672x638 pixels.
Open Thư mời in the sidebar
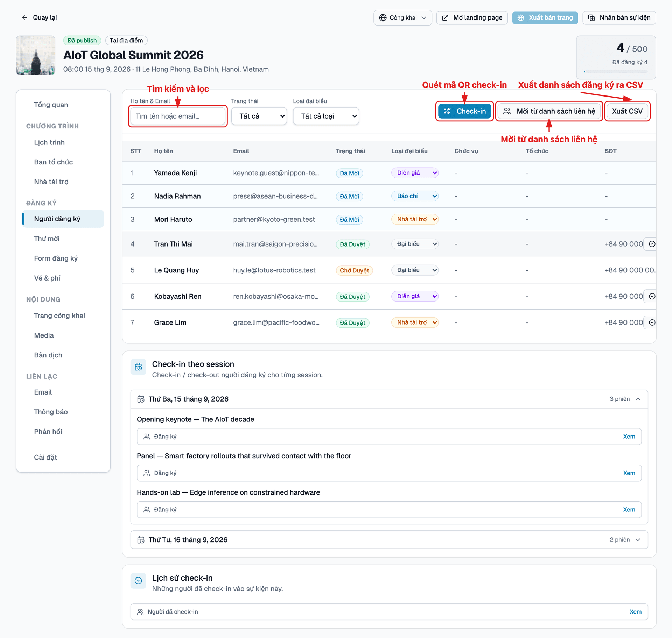(47, 239)
